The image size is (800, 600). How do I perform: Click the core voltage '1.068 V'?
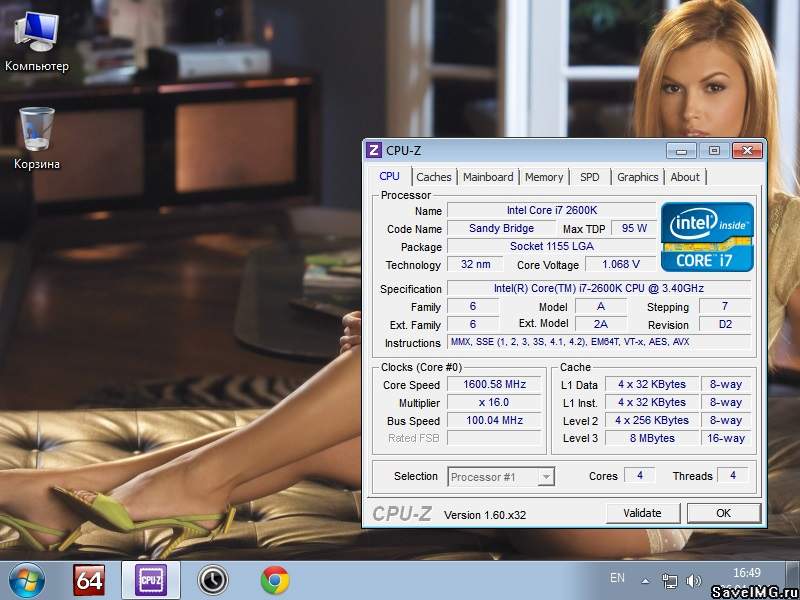(620, 264)
